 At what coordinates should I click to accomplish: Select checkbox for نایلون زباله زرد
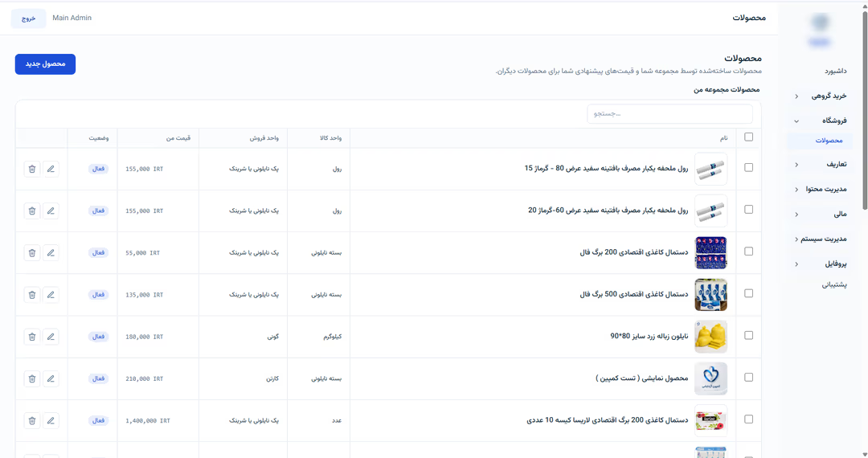coord(748,335)
